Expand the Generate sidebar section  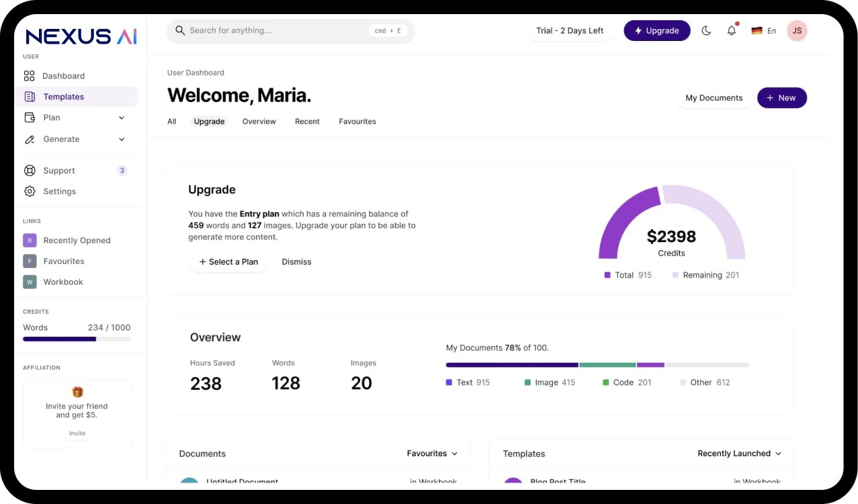point(121,139)
